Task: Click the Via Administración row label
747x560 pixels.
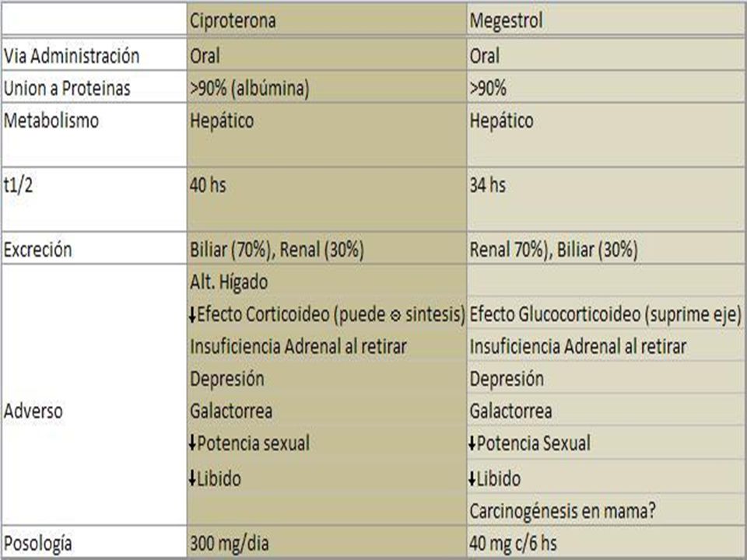Action: 94,55
